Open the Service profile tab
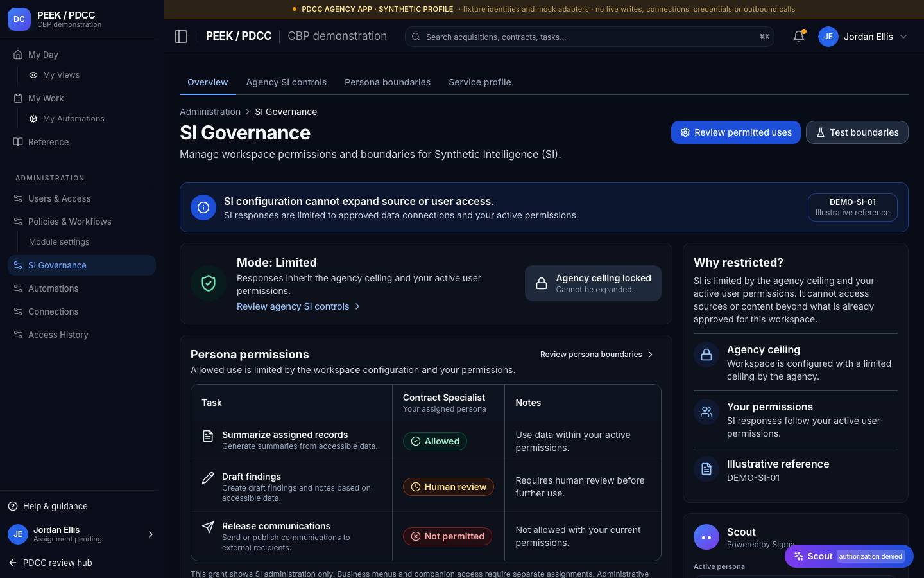This screenshot has width=924, height=578. click(x=480, y=82)
